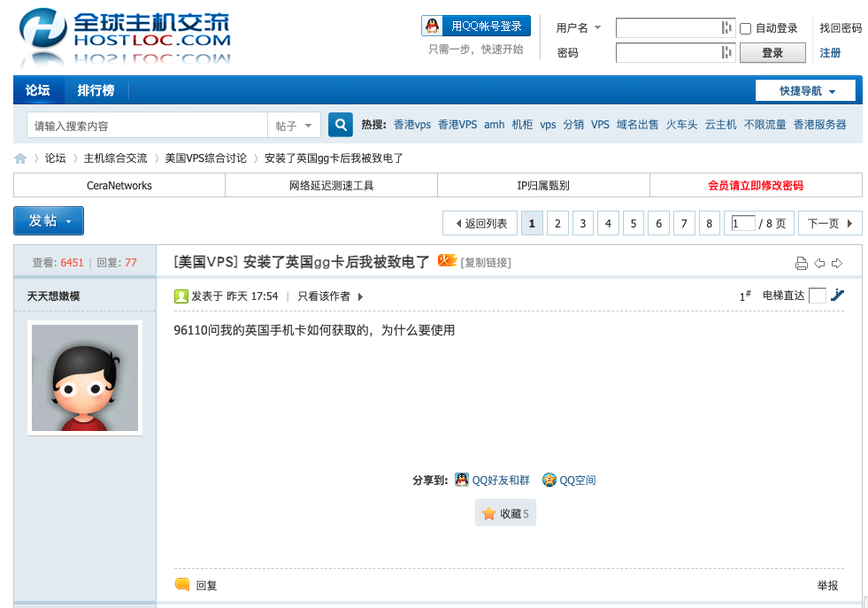The image size is (868, 608).
Task: Go to 下一页 next page
Action: (830, 223)
